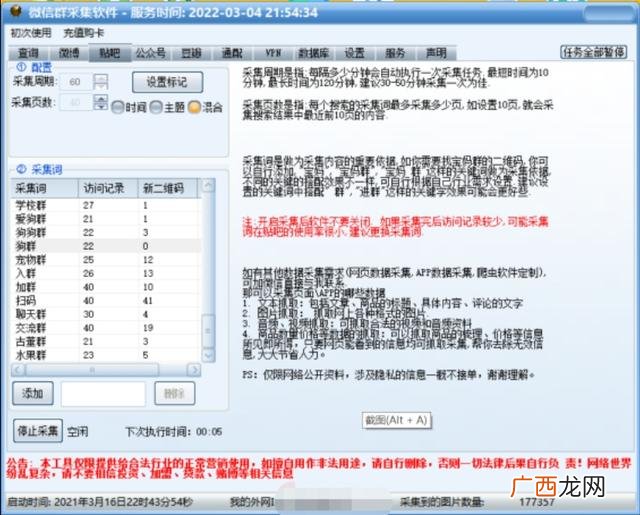This screenshot has height=515, width=640.
Task: Click the keyword list scroll-down arrow
Action: 208,355
